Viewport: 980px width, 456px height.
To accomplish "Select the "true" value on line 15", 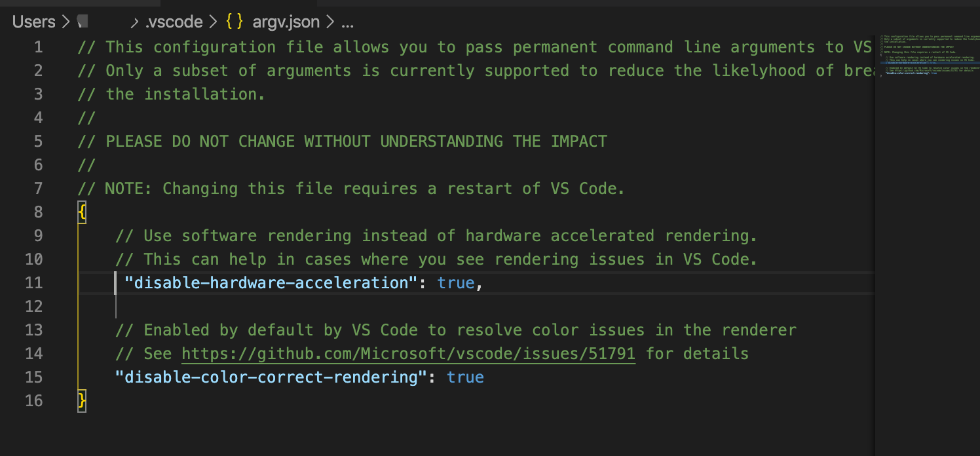I will pyautogui.click(x=465, y=377).
